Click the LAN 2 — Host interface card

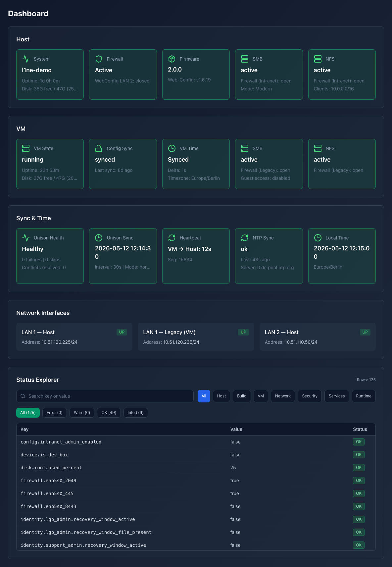(x=318, y=337)
